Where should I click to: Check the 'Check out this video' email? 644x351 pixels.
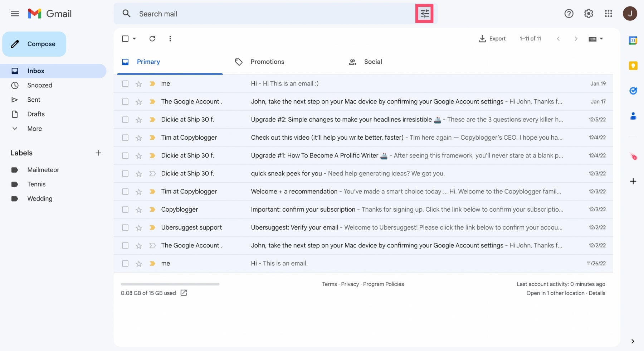[x=125, y=138]
